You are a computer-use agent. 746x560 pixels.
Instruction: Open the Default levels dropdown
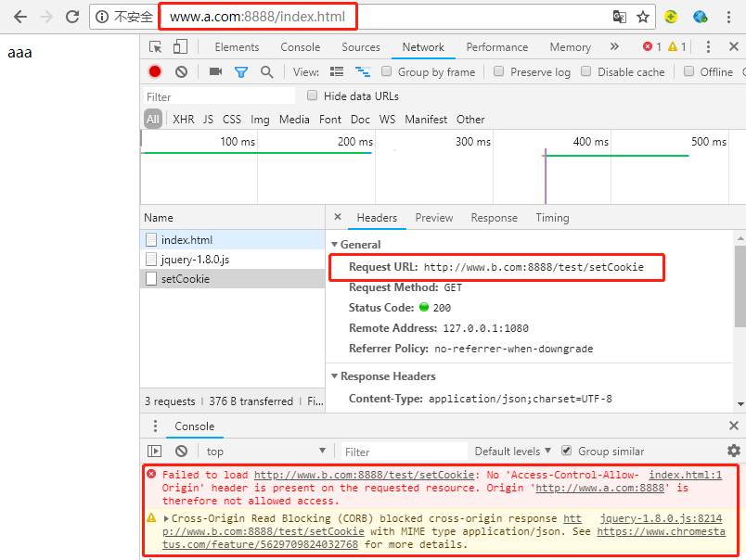pyautogui.click(x=513, y=452)
